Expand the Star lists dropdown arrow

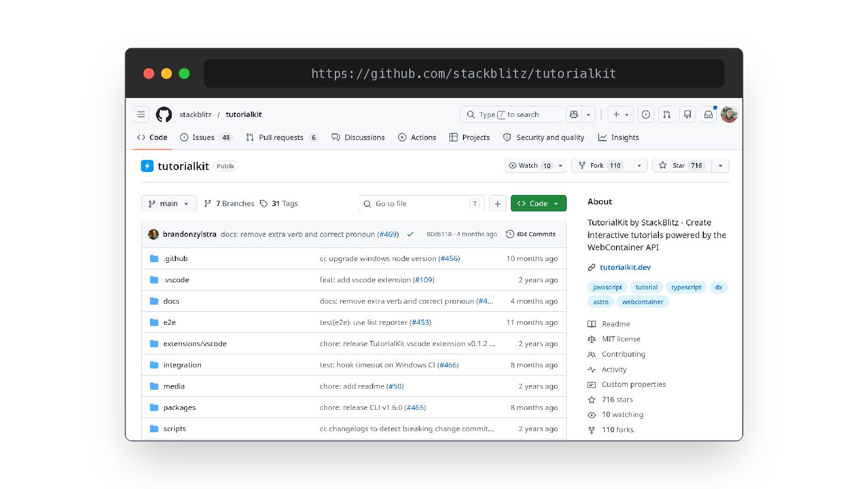click(720, 166)
